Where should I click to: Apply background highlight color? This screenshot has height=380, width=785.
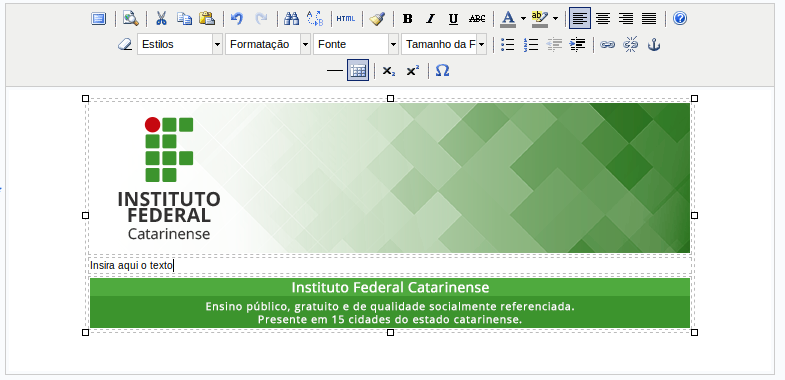[x=540, y=19]
